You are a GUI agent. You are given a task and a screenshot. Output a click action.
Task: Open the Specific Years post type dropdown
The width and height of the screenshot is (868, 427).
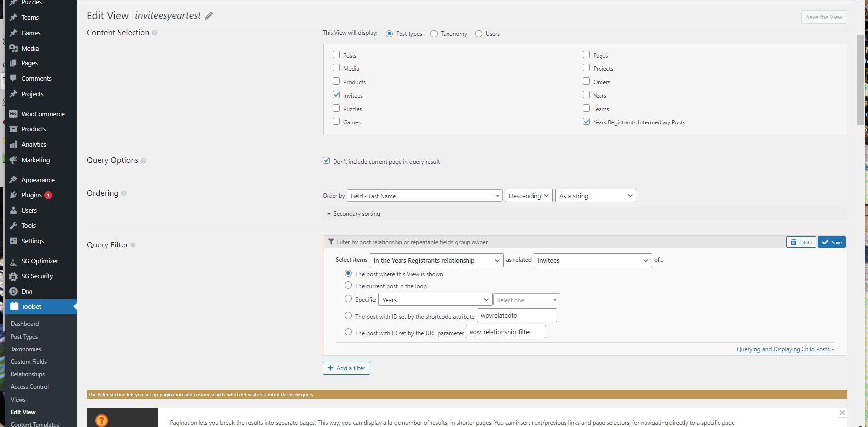tap(435, 300)
